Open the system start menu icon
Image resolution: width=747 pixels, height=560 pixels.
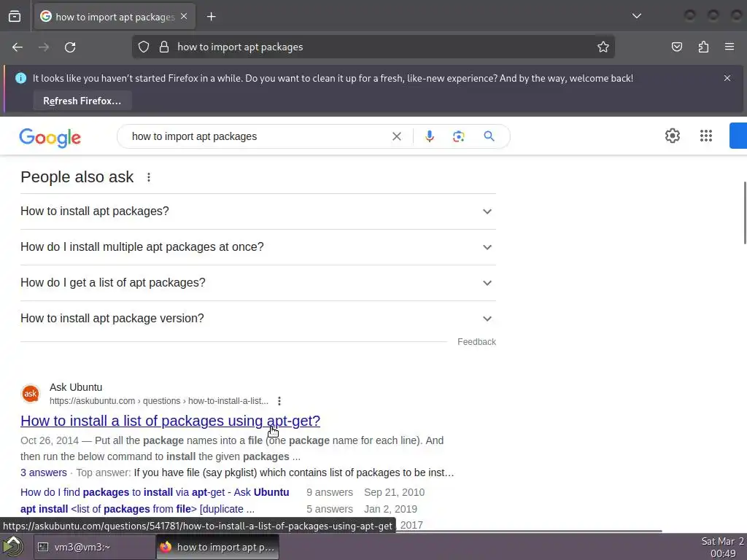tap(13, 547)
